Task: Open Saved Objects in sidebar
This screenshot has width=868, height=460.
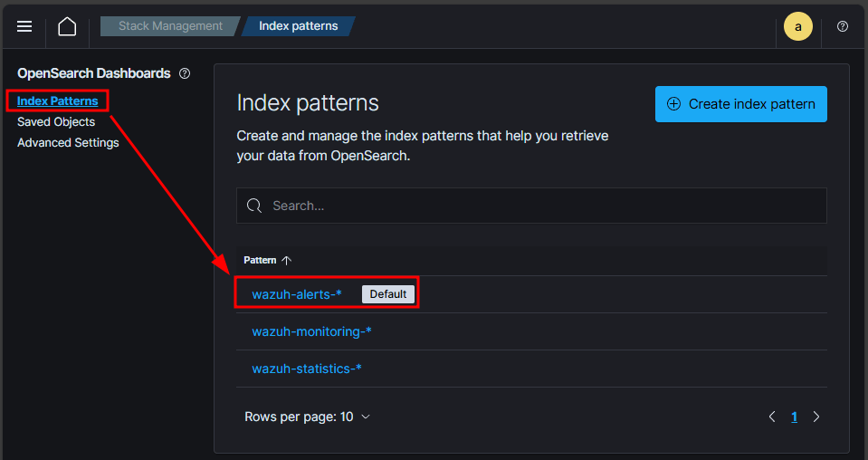Action: tap(56, 121)
